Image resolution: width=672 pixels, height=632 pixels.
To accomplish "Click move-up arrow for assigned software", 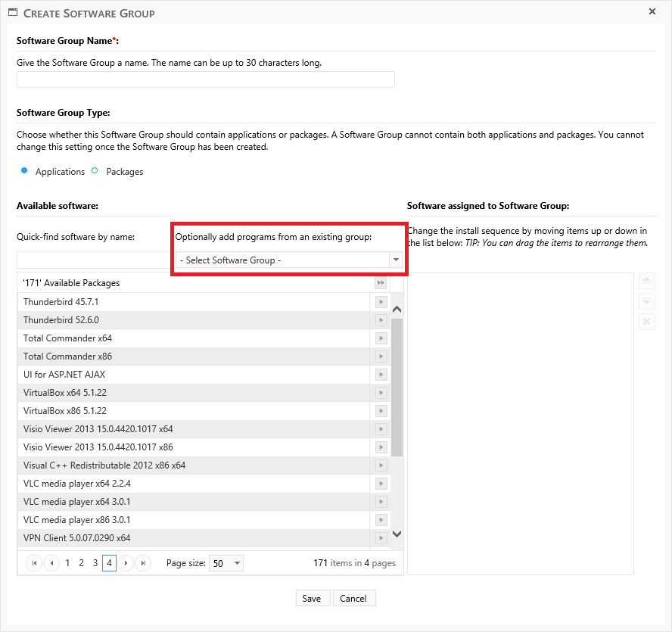I will 647,281.
